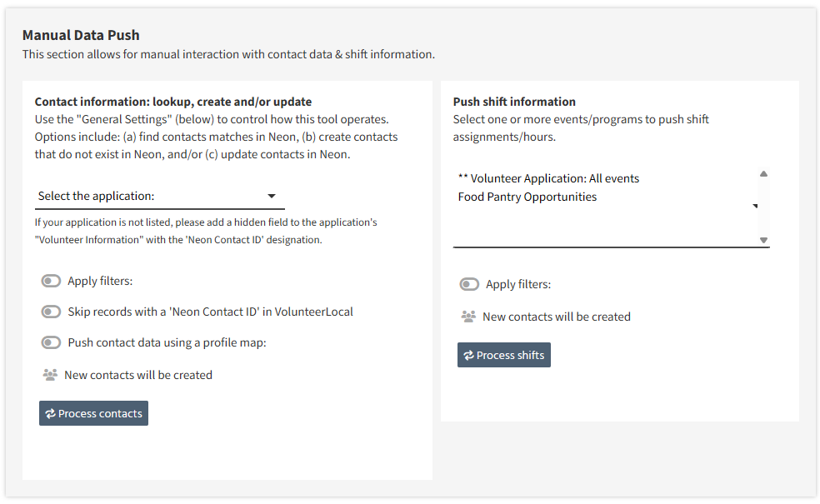Toggle Apply filters in shift information panel
Screen dimensions: 820x504
(470, 284)
